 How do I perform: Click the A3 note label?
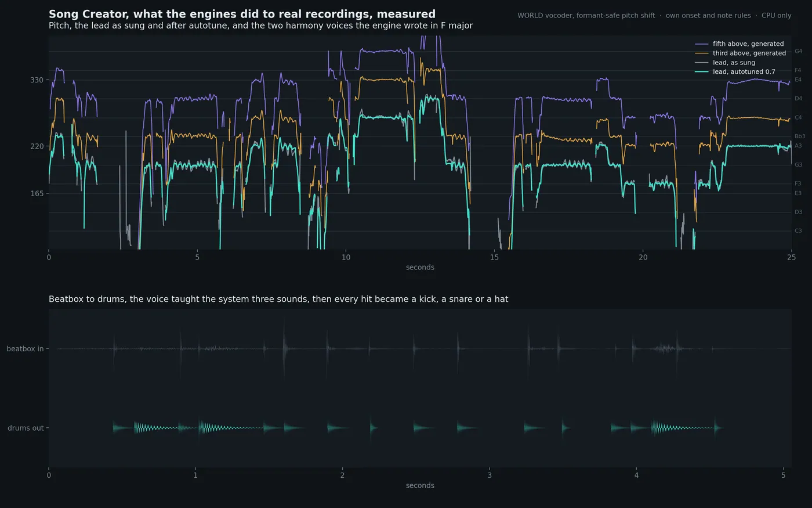pos(798,146)
